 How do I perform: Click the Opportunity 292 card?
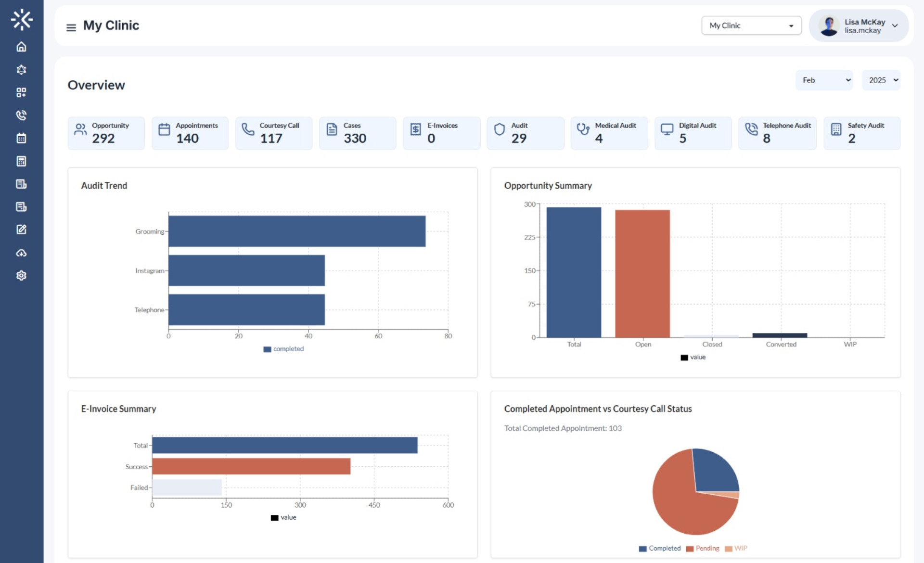tap(106, 133)
